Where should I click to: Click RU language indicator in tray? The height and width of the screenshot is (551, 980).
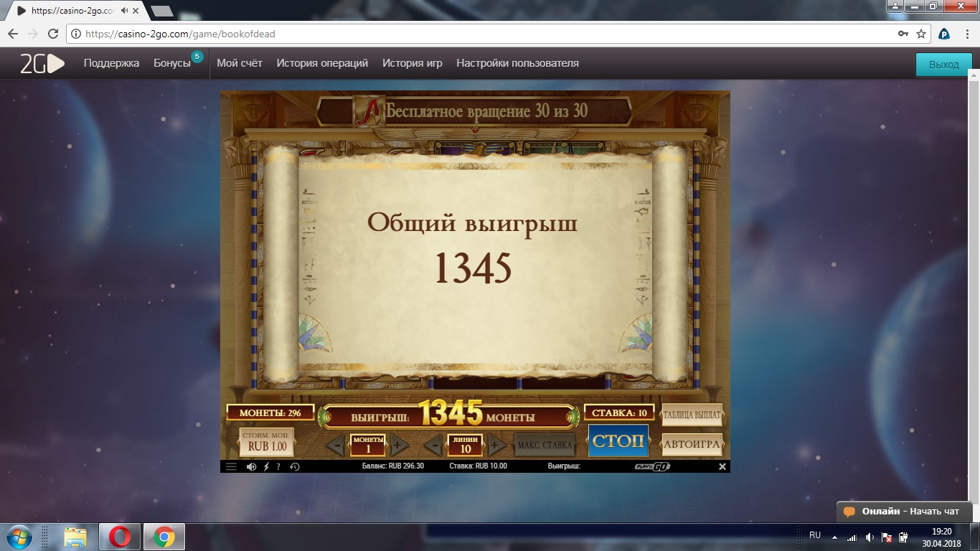point(815,535)
